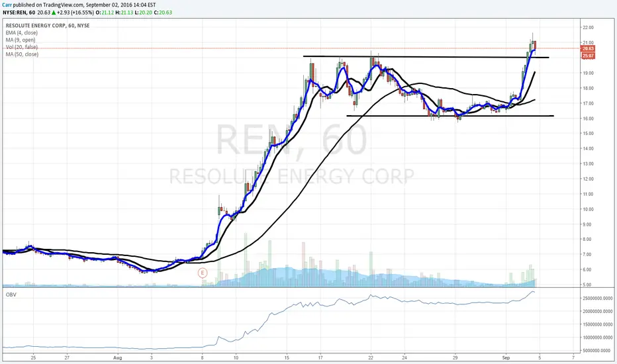Image resolution: width=617 pixels, height=364 pixels.
Task: Click the 13.00 price axis label
Action: 588,163
